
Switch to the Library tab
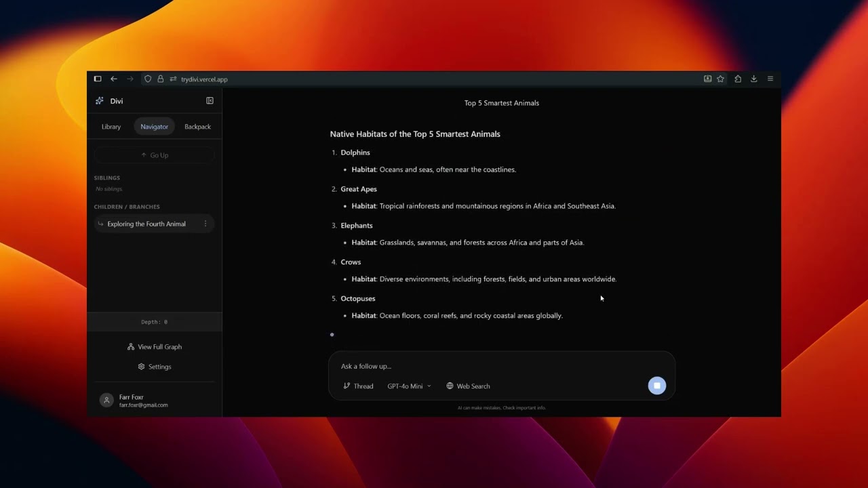tap(111, 127)
